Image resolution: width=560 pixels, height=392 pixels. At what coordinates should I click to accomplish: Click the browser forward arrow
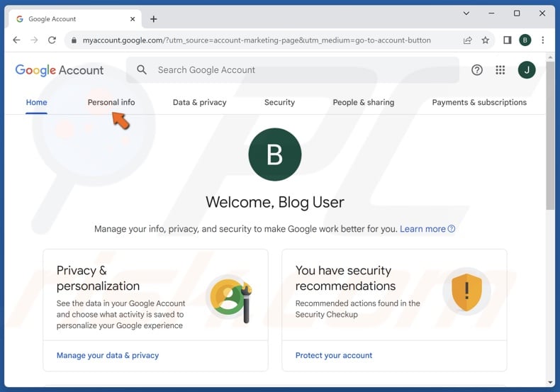pos(34,40)
